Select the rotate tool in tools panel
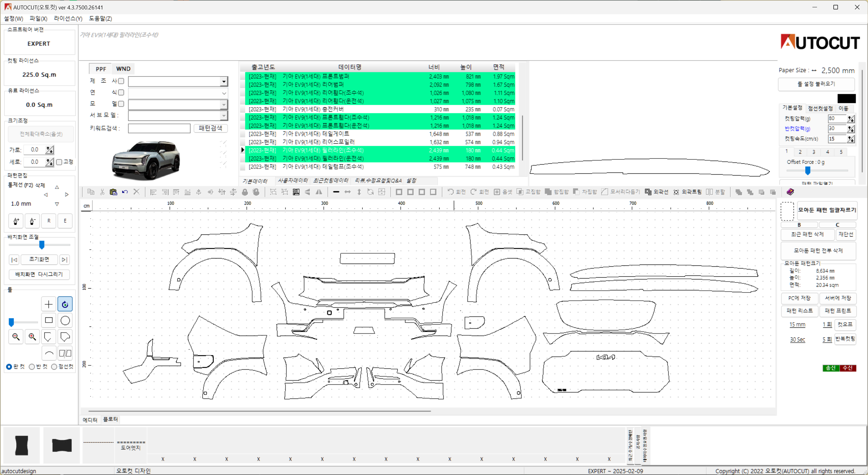Viewport: 868px width, 475px height. pos(65,304)
